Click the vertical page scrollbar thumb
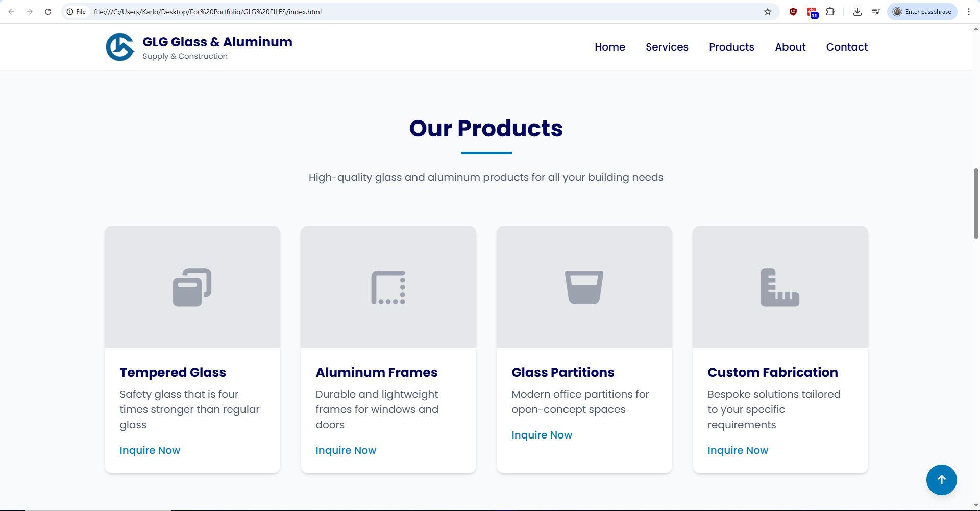980x511 pixels. click(x=976, y=203)
